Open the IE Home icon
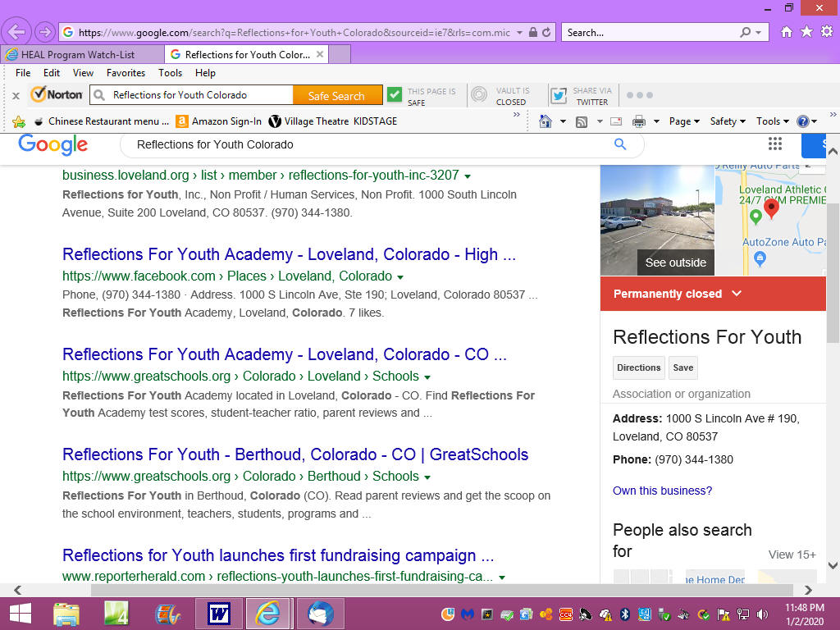The width and height of the screenshot is (840, 630). click(x=786, y=32)
